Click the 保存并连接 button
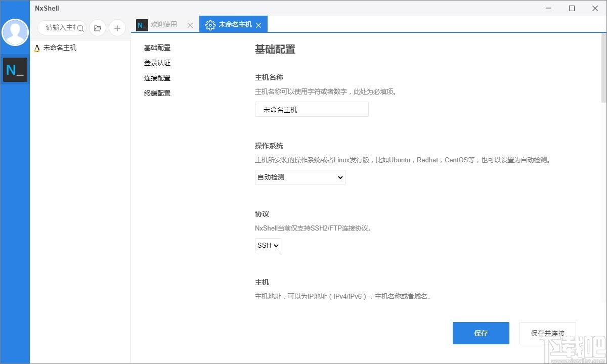Viewport: 607px width, 364px height. point(547,333)
